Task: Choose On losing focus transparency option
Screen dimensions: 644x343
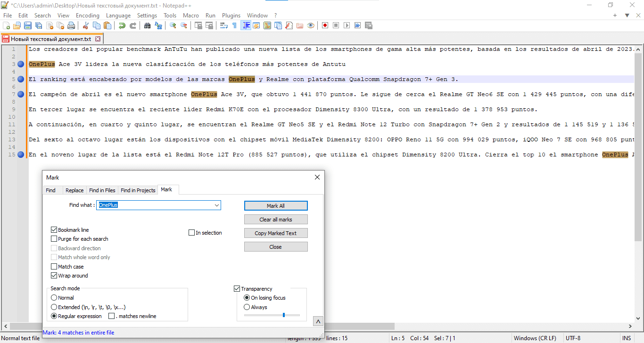Action: point(247,298)
